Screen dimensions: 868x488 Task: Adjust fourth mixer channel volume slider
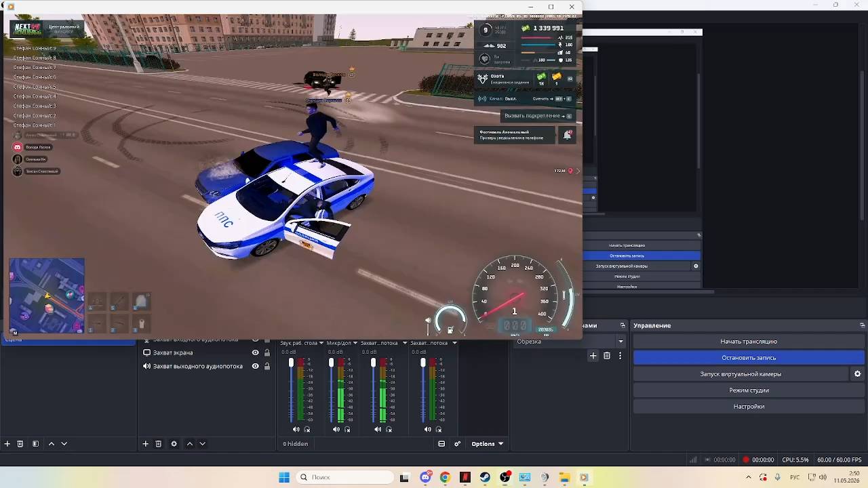click(x=422, y=389)
